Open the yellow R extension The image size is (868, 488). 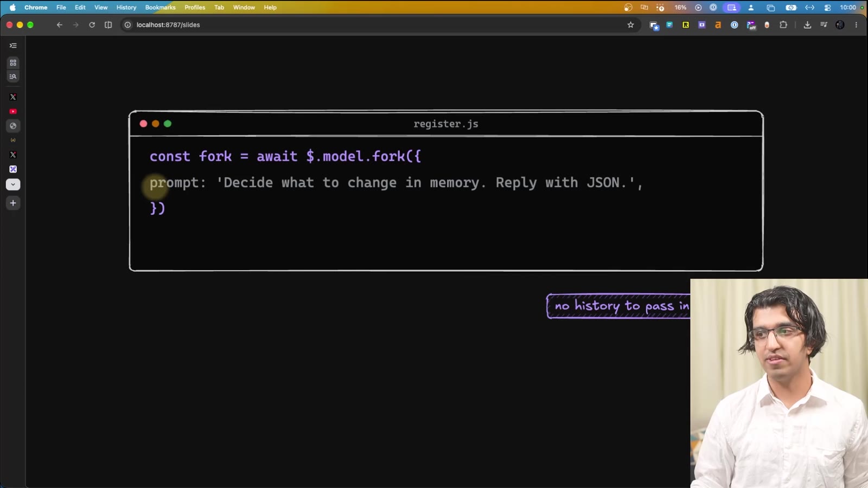686,25
